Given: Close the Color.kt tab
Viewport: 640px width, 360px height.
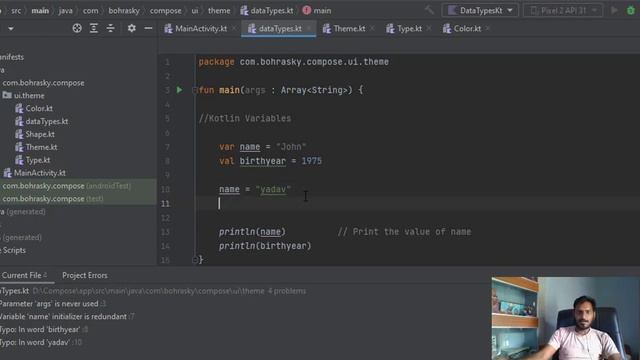Looking at the screenshot, I should [487, 29].
